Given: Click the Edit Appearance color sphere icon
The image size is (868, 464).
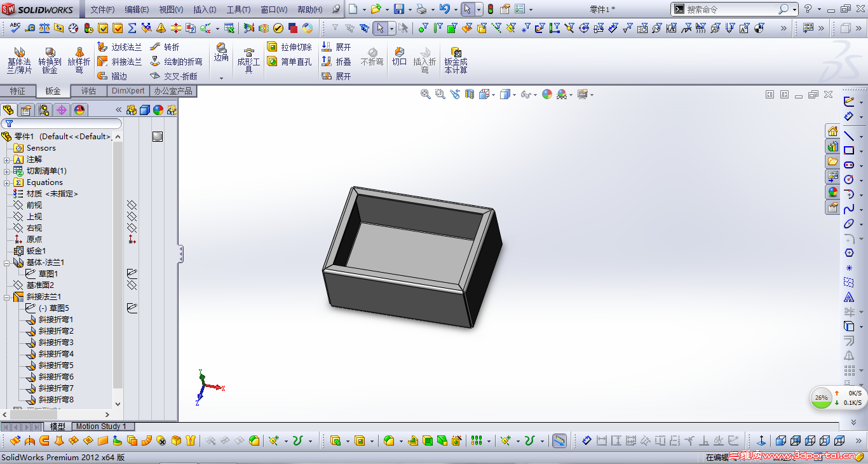Looking at the screenshot, I should click(x=547, y=94).
